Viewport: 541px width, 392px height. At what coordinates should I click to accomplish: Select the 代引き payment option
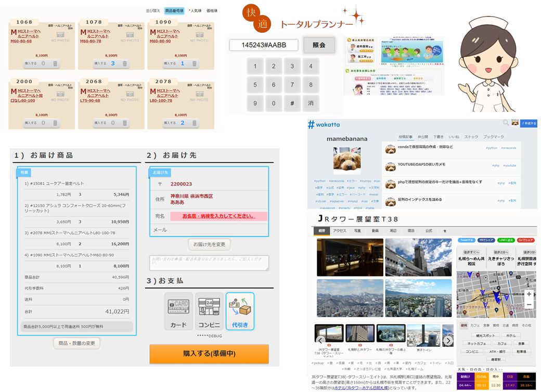click(240, 311)
